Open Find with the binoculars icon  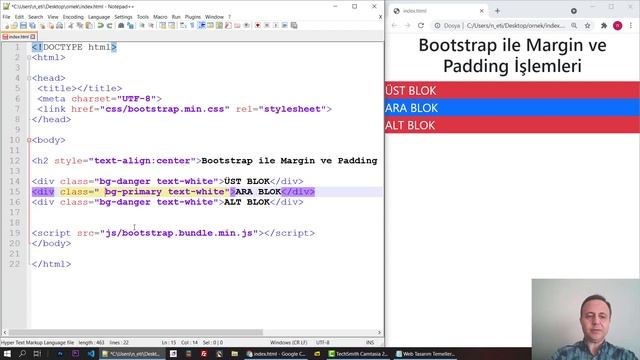(121, 25)
